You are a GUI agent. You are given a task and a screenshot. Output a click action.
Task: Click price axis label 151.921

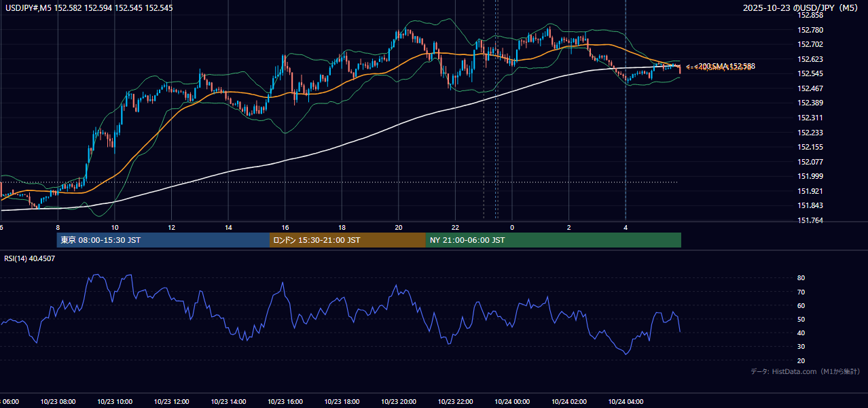tap(810, 191)
